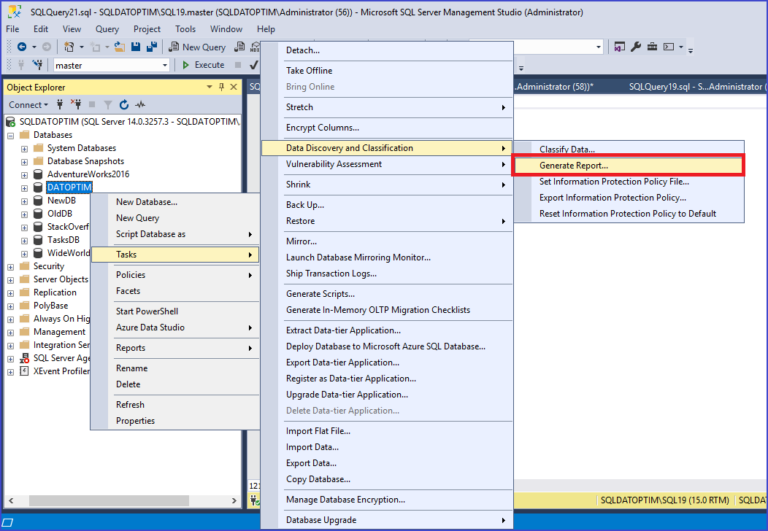Viewport: 768px width, 531px height.
Task: Click the Parse checkmark icon
Action: point(254,65)
